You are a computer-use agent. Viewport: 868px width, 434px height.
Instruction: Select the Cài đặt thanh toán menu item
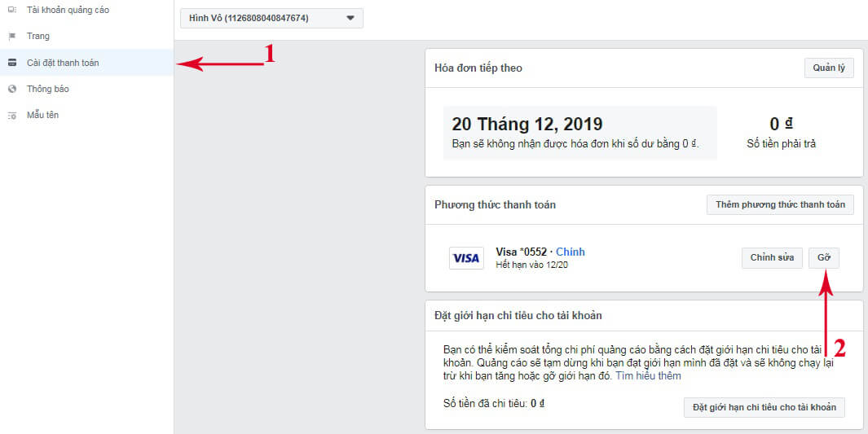(63, 63)
